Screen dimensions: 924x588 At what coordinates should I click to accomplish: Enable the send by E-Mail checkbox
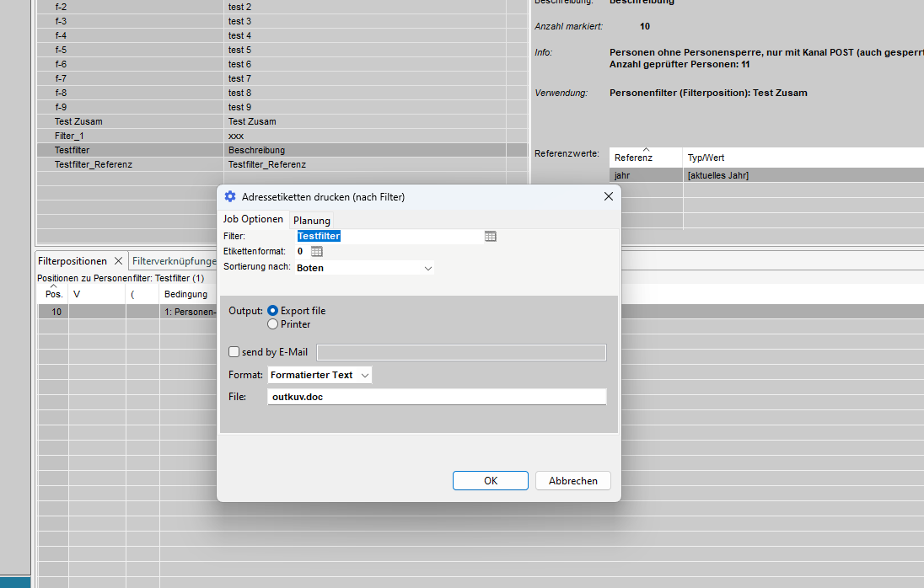point(234,352)
